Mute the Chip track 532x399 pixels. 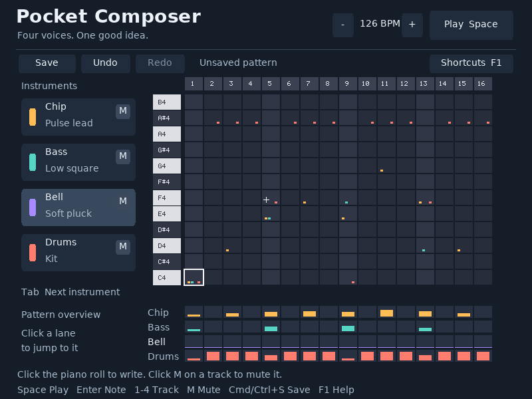coord(123,111)
